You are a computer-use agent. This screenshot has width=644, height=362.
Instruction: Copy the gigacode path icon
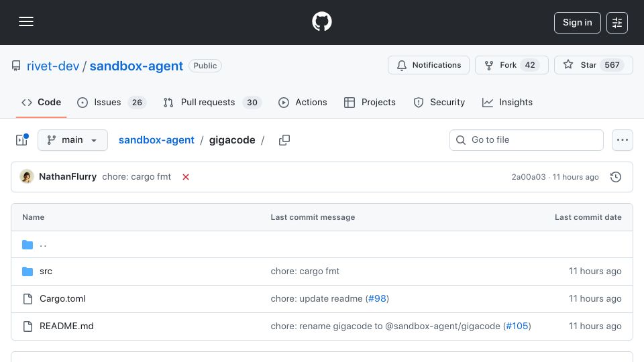[x=284, y=140]
